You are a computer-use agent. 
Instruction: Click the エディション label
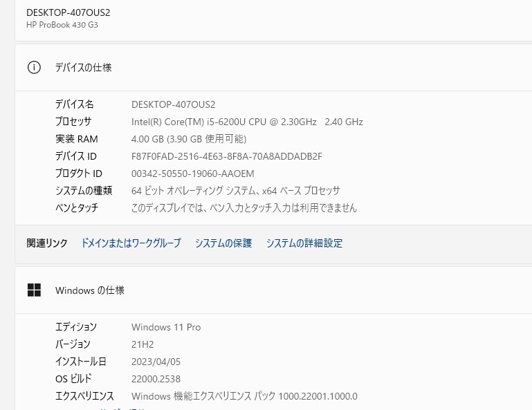pos(76,327)
